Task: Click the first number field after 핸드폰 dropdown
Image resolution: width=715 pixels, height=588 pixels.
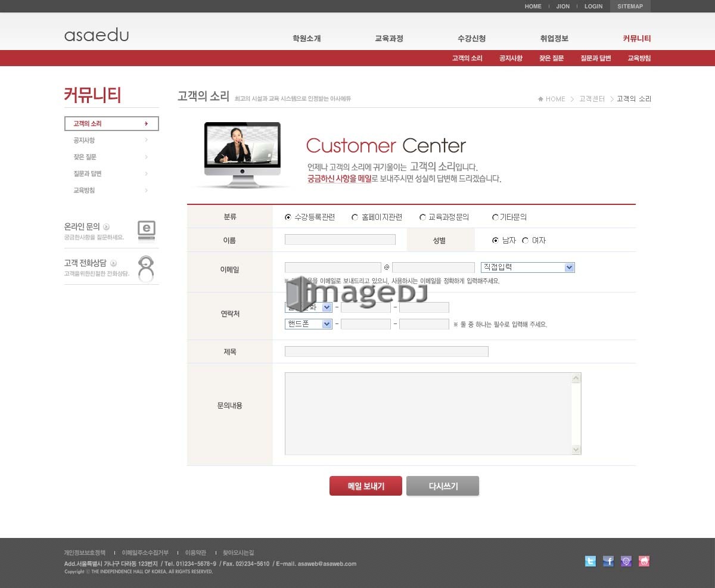Action: 366,324
